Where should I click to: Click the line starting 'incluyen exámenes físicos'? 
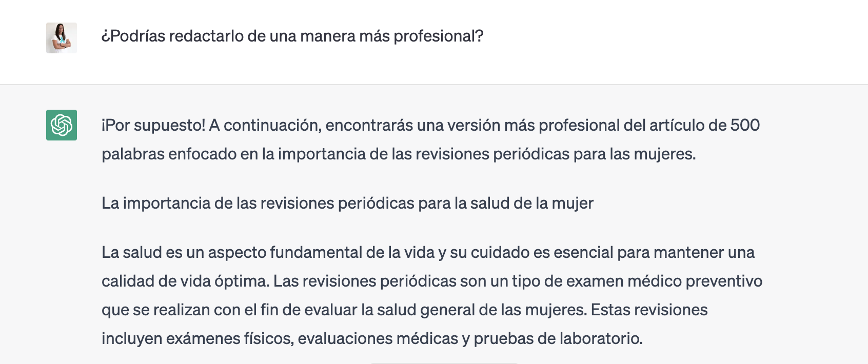[x=372, y=339]
